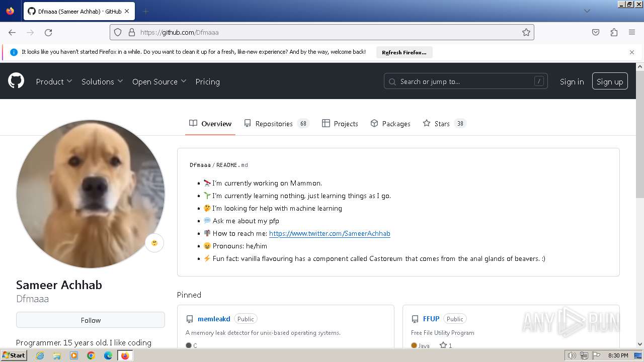644x362 pixels.
Task: Open the memleakd repository link
Action: pyautogui.click(x=214, y=319)
